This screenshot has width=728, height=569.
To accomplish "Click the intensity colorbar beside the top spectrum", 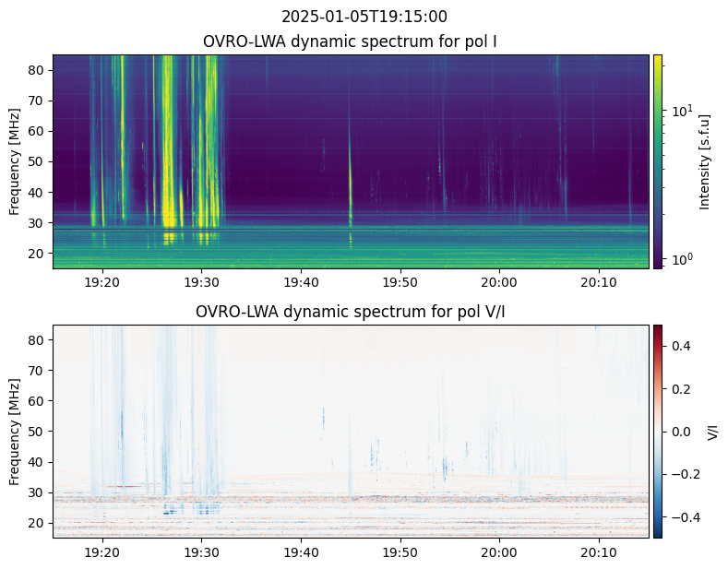I will (x=658, y=161).
